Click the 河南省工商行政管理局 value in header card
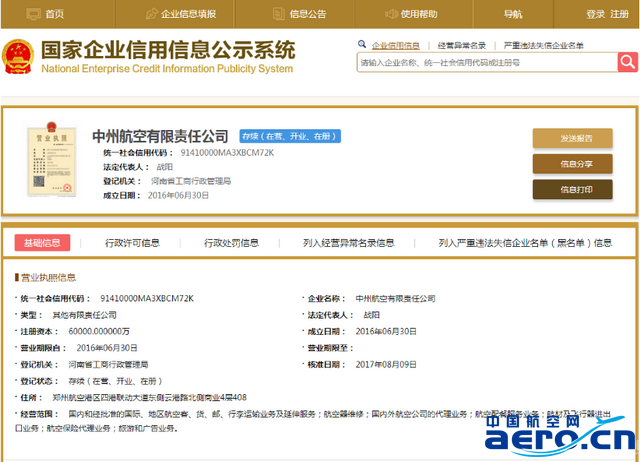The height and width of the screenshot is (462, 640). [191, 181]
